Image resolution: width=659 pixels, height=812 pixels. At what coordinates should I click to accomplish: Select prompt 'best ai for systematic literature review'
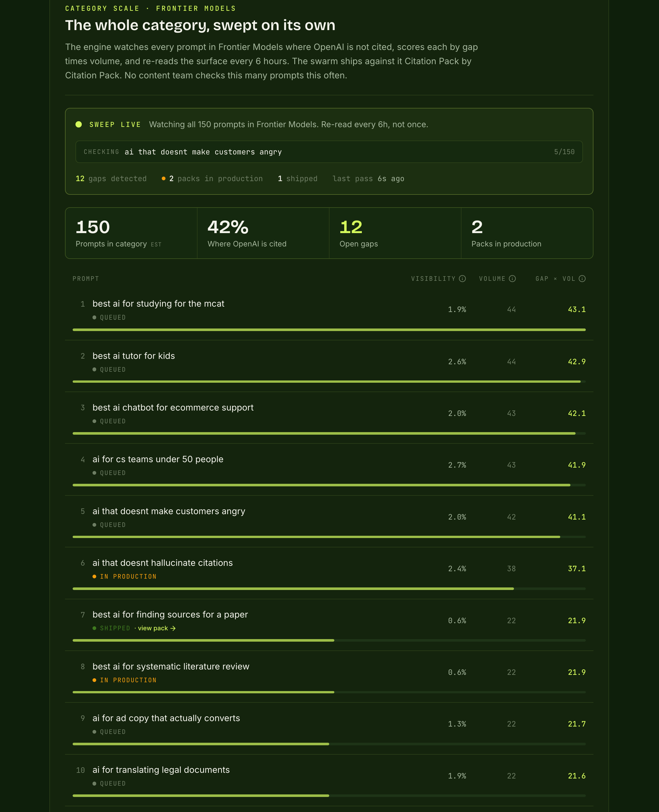[x=171, y=667]
